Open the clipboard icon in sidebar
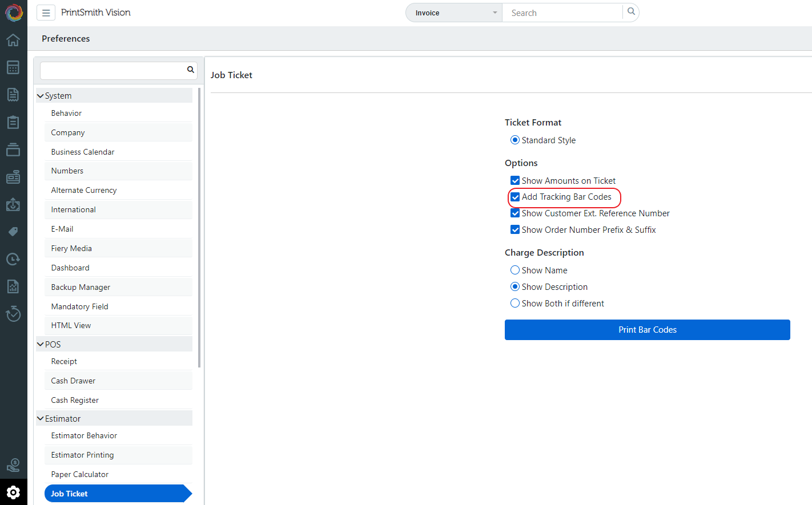 13,122
